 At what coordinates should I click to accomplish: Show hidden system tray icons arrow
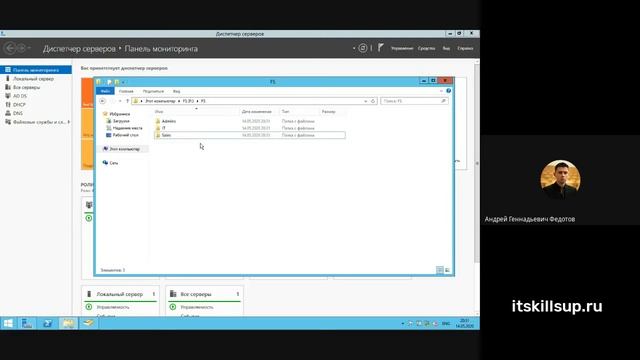click(403, 323)
